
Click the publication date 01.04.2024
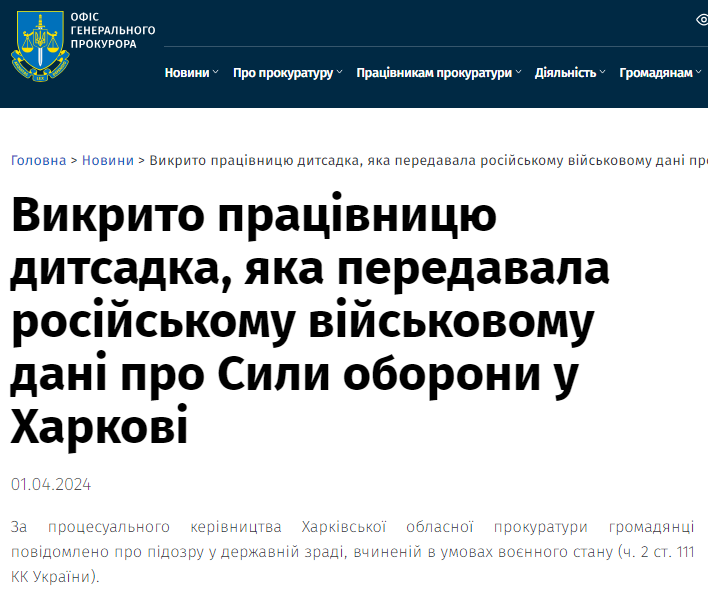coord(51,485)
